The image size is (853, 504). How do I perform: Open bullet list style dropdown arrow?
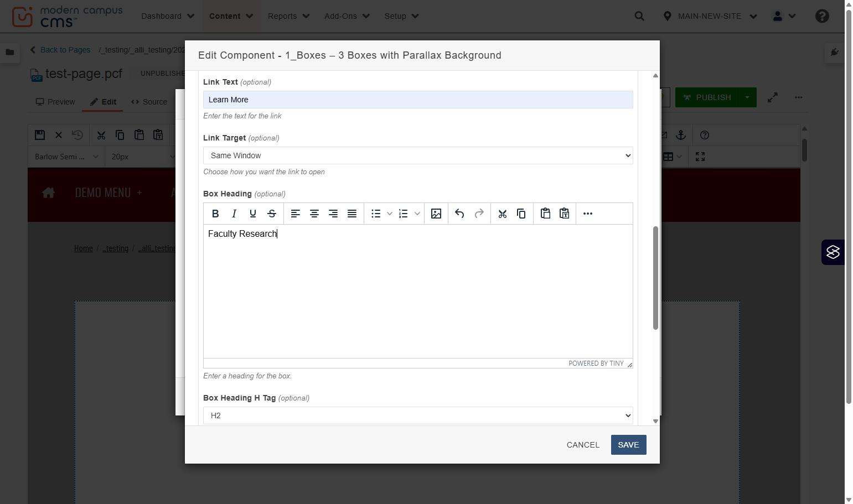[390, 214]
